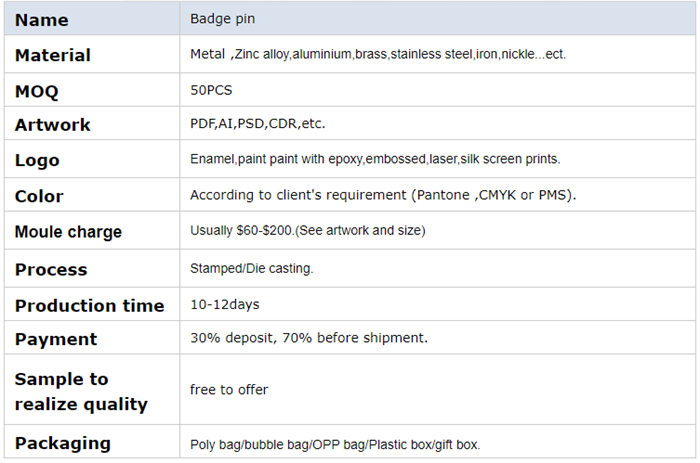This screenshot has height=463, width=700.
Task: Select the "50PCS" value
Action: (209, 90)
